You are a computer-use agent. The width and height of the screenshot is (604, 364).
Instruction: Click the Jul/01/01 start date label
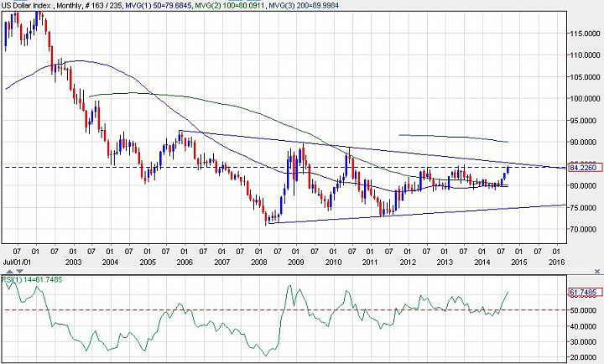tap(17, 263)
